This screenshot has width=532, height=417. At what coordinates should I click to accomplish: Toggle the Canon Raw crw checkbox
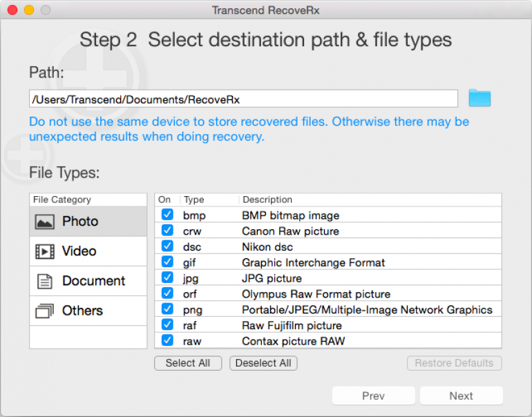tap(167, 231)
